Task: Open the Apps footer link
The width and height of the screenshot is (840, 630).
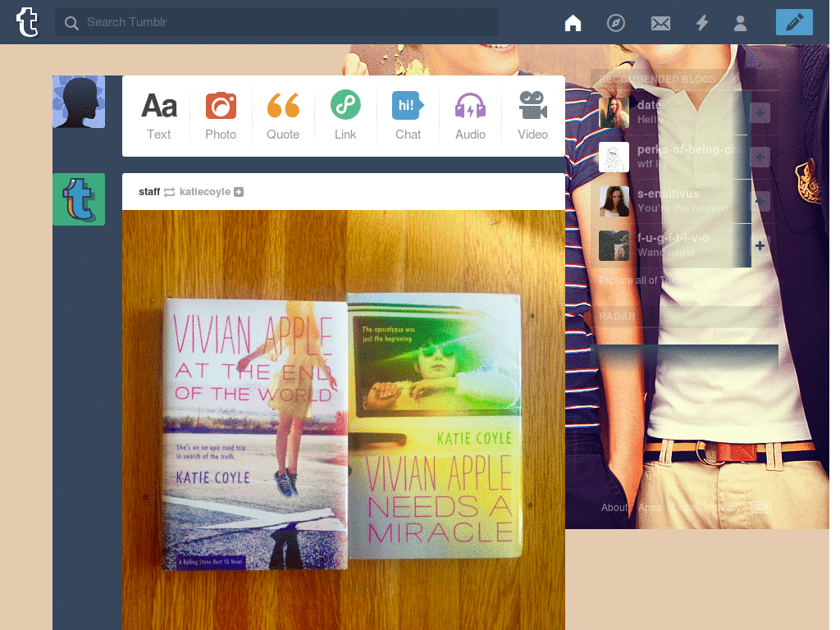Action: pos(650,507)
